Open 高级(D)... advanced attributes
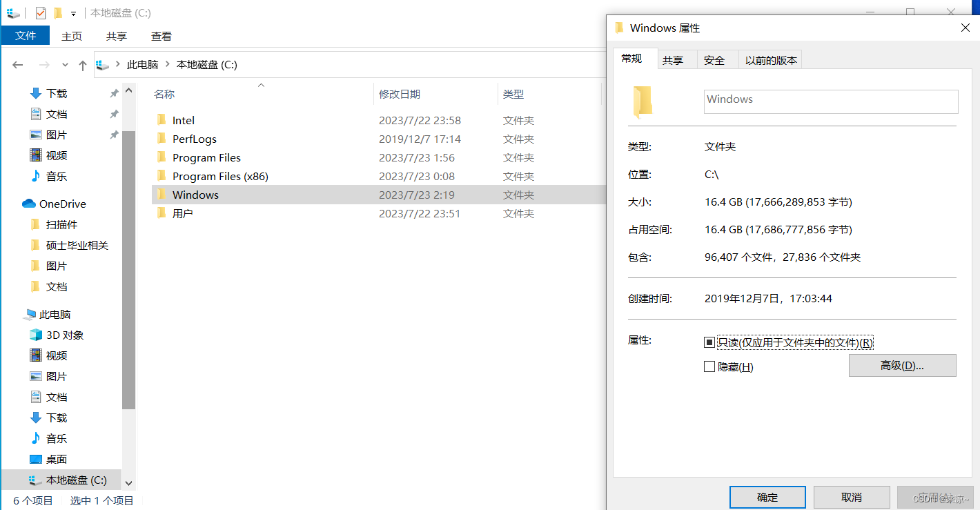 (x=902, y=365)
